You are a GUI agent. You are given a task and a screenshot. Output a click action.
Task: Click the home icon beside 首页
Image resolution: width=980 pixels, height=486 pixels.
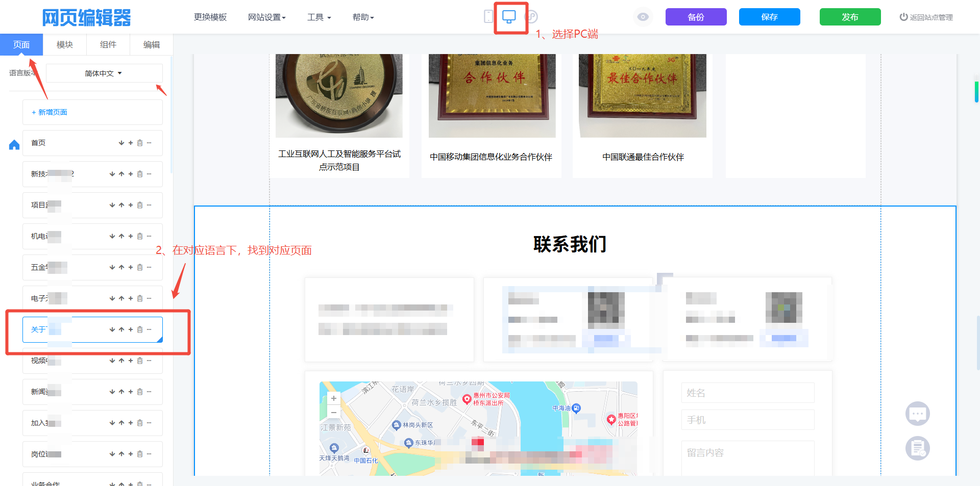(14, 145)
